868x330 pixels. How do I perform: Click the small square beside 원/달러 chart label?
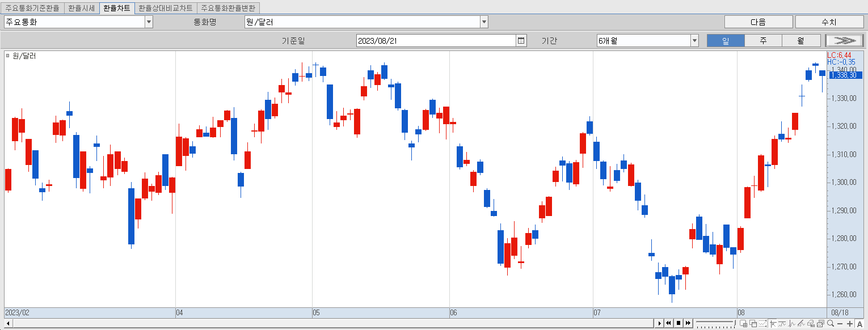click(7, 56)
